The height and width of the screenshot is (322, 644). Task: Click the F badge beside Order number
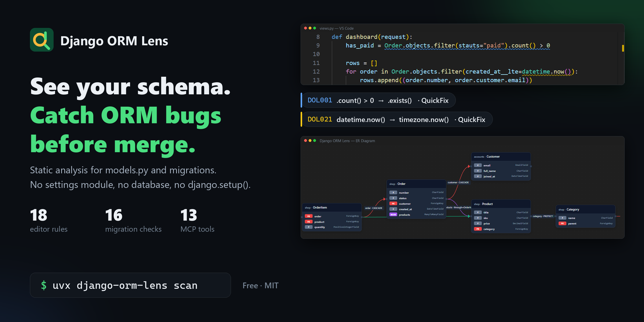[393, 192]
